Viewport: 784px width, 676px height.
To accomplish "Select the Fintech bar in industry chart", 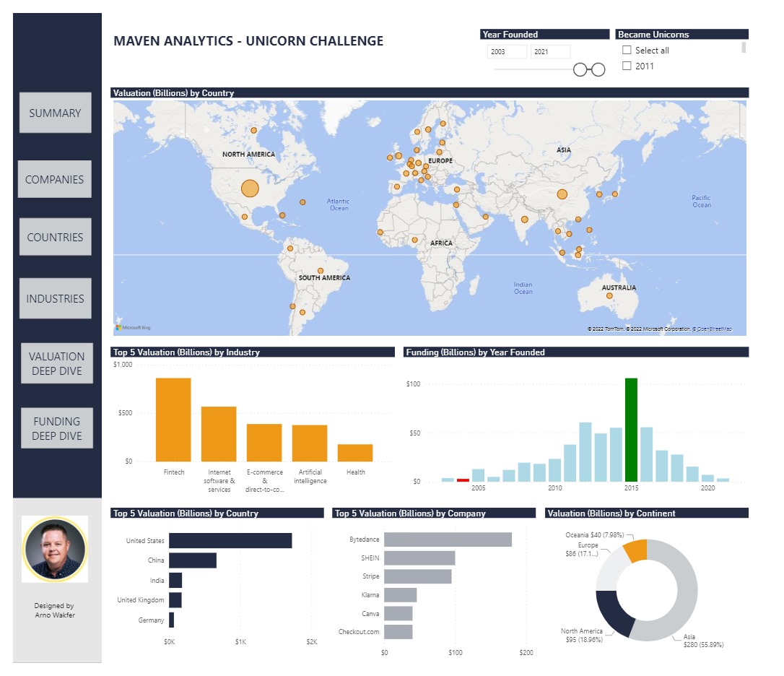I will tap(173, 420).
